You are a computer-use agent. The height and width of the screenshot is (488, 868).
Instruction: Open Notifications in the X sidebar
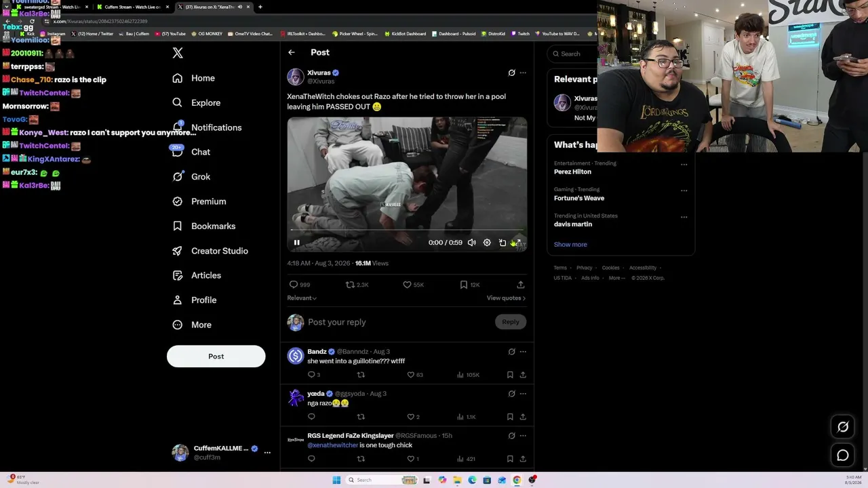(208, 127)
